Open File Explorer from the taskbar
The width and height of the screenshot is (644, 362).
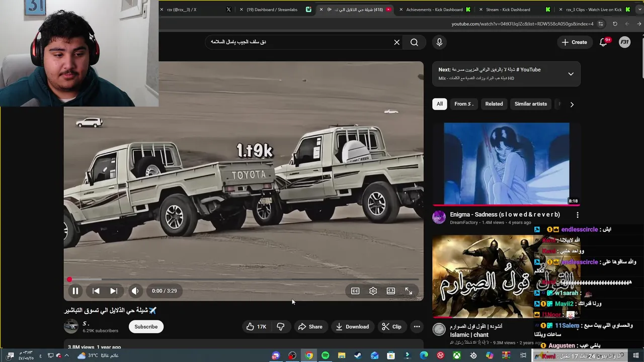342,355
